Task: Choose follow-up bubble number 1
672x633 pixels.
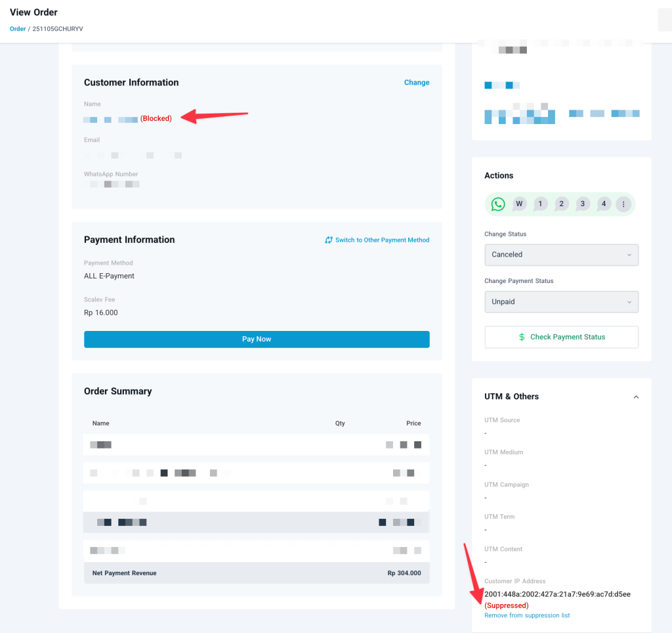Action: click(x=540, y=204)
